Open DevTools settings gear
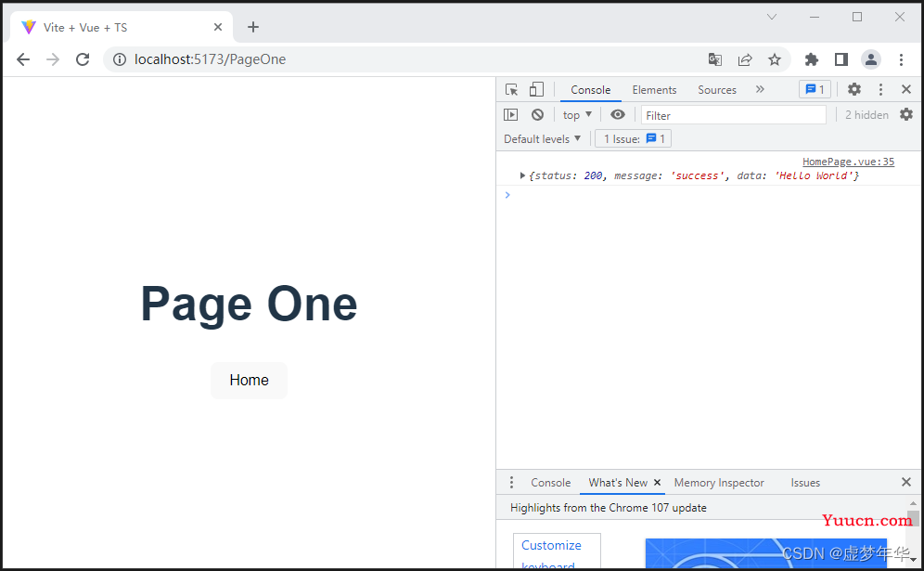 854,90
